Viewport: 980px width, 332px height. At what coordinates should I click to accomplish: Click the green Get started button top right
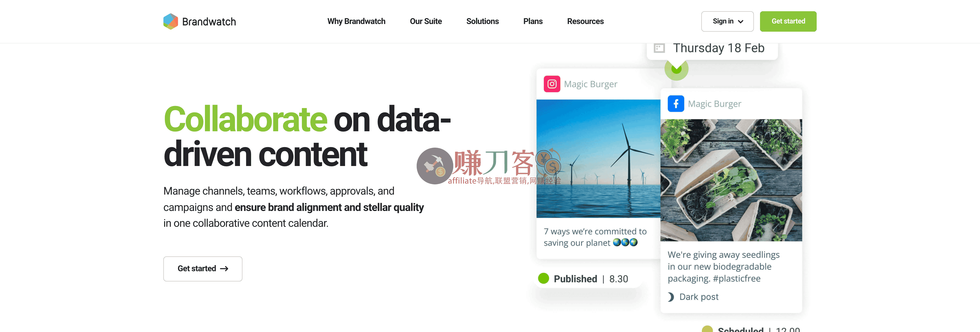[x=788, y=21]
